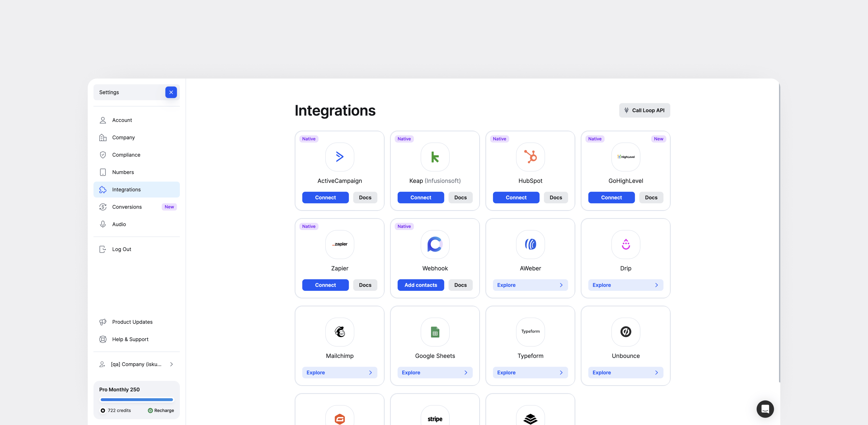
Task: Click the Mailchimp logo icon
Action: pyautogui.click(x=340, y=332)
